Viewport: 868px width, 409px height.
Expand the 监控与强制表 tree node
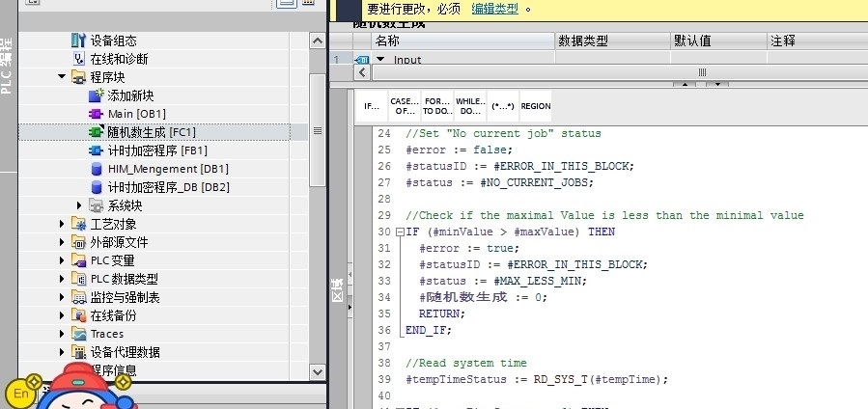(62, 297)
